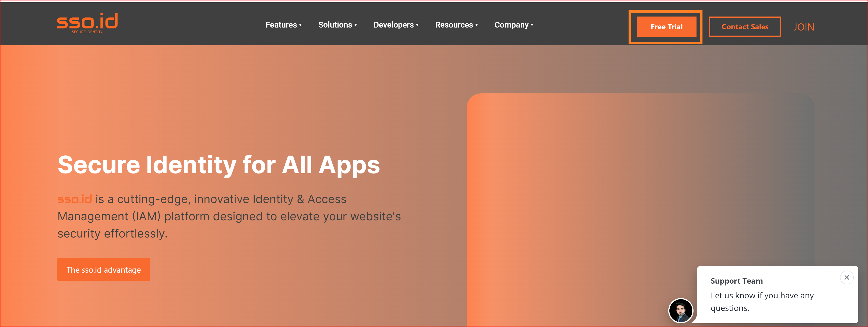Open the Company menu

coord(514,25)
